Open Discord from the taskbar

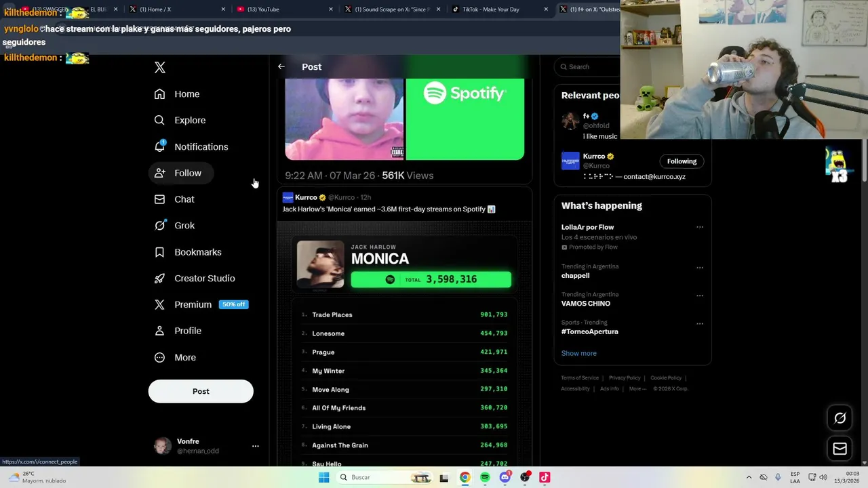(505, 477)
